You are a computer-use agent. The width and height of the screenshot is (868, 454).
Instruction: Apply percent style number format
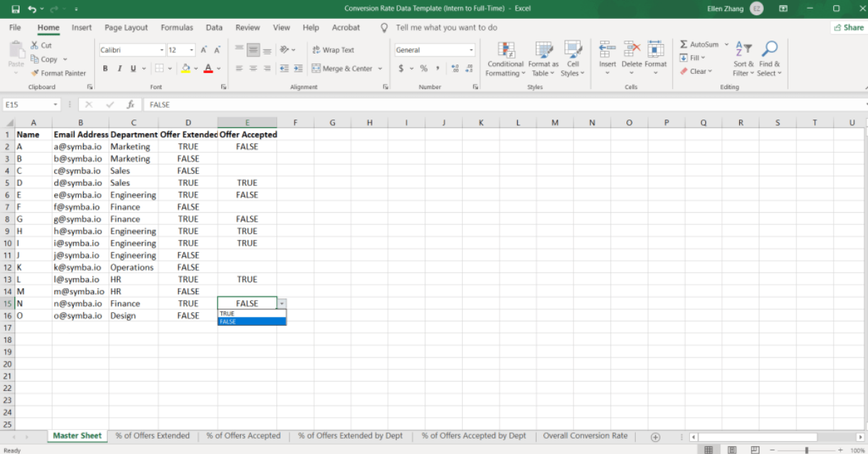pyautogui.click(x=424, y=69)
